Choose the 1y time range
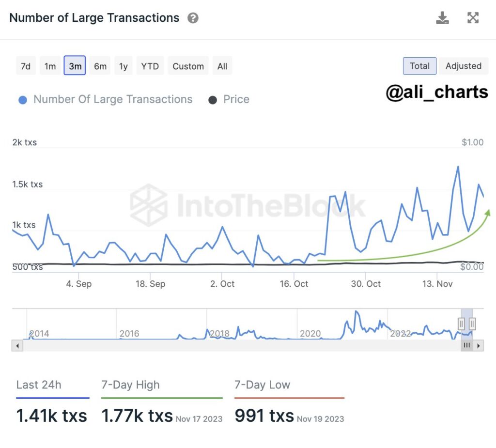 click(124, 66)
